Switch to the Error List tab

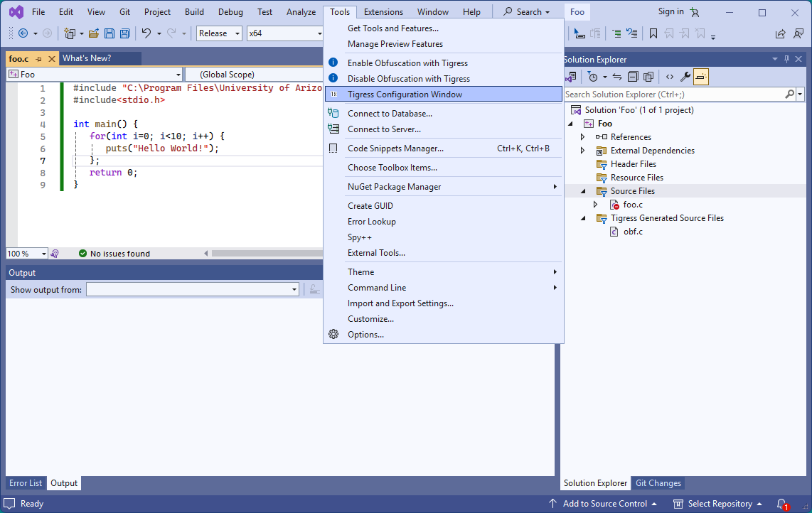[26, 483]
